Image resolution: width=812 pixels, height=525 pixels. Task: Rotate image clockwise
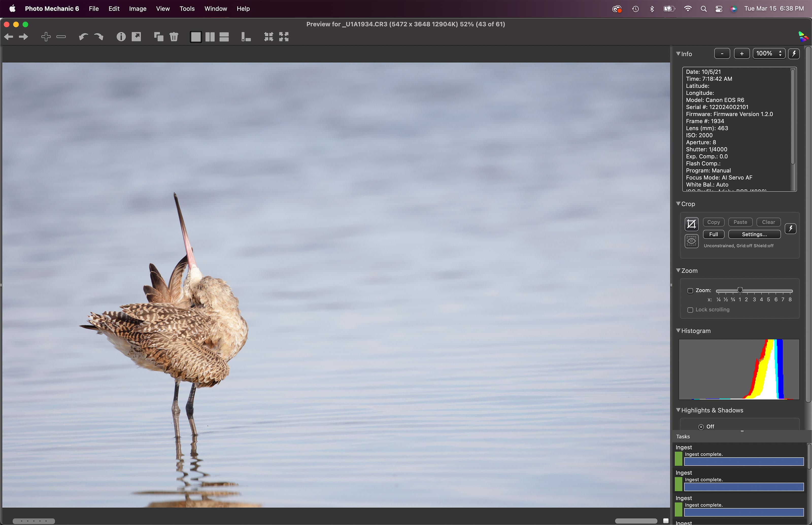99,37
